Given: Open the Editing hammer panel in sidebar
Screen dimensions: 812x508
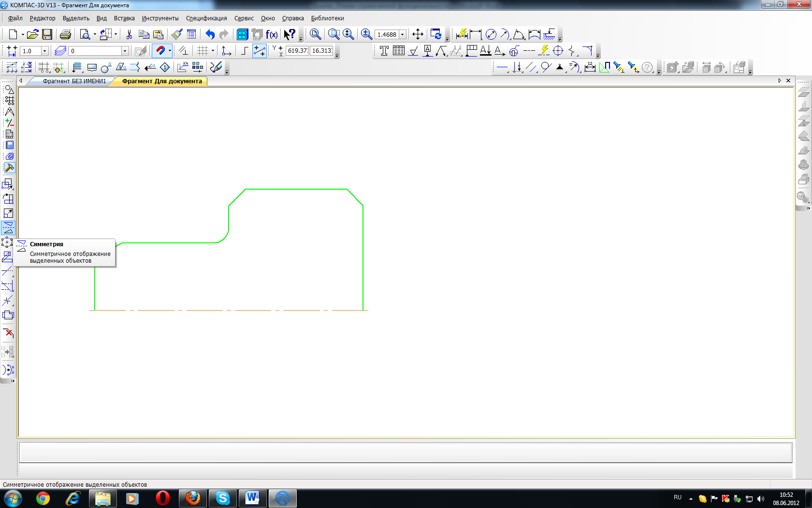Looking at the screenshot, I should pyautogui.click(x=9, y=167).
